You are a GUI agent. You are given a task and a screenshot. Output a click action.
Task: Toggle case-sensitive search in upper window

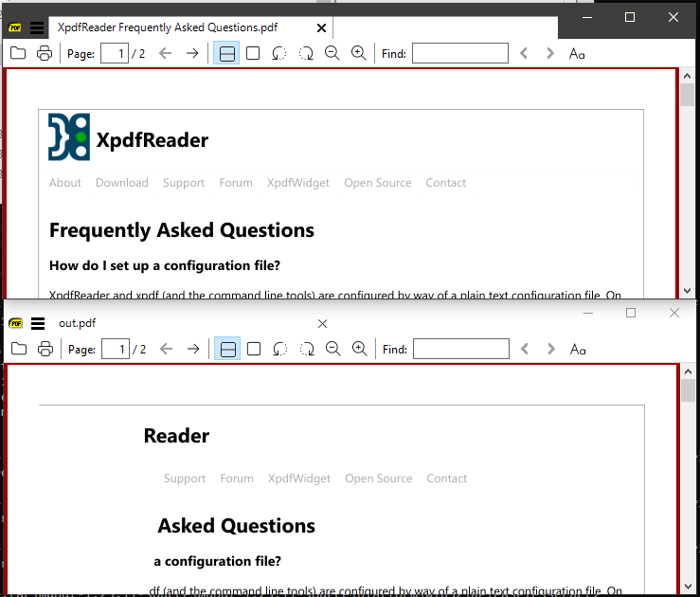577,54
